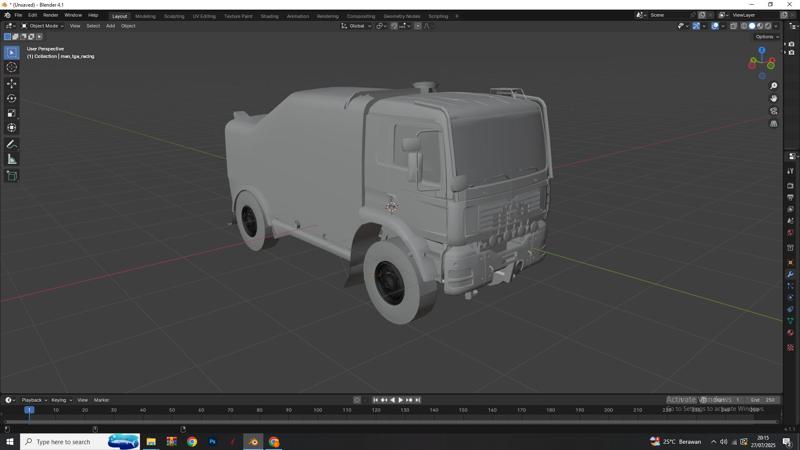Screen dimensions: 800x450
Task: Click the Windows search box
Action: click(x=80, y=442)
